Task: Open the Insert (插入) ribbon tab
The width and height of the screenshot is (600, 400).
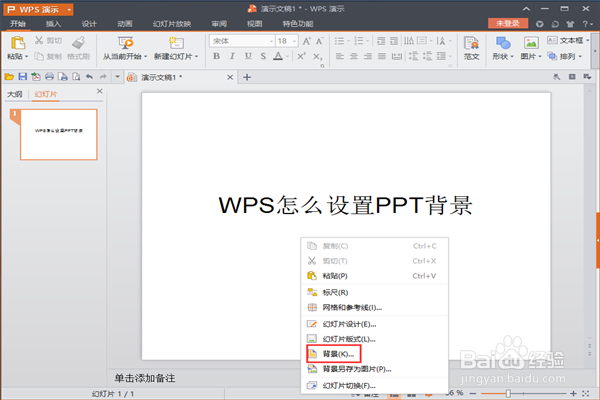Action: [x=53, y=24]
